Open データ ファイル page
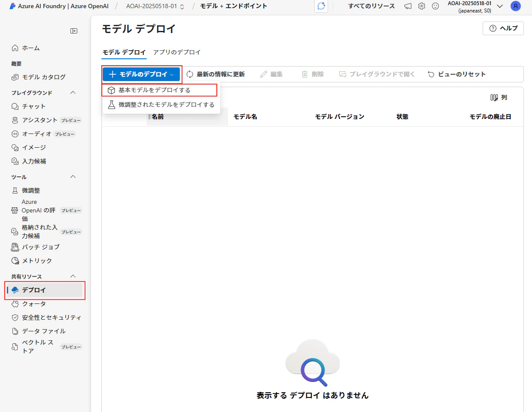The width and height of the screenshot is (532, 412). point(45,331)
